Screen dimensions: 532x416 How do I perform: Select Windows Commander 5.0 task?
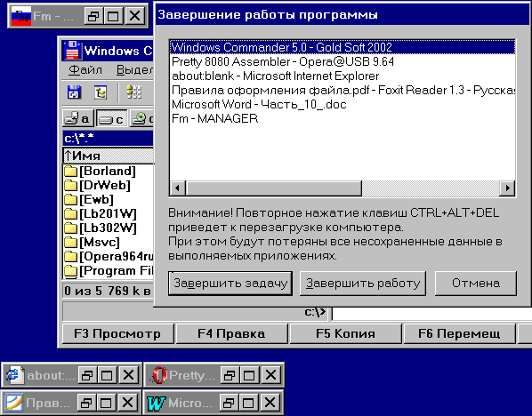click(x=343, y=47)
